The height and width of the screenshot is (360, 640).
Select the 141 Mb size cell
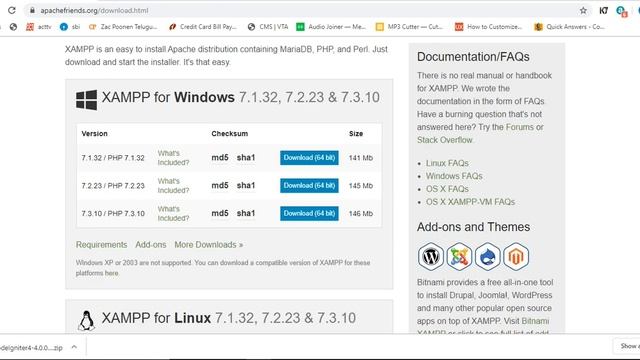(361, 158)
